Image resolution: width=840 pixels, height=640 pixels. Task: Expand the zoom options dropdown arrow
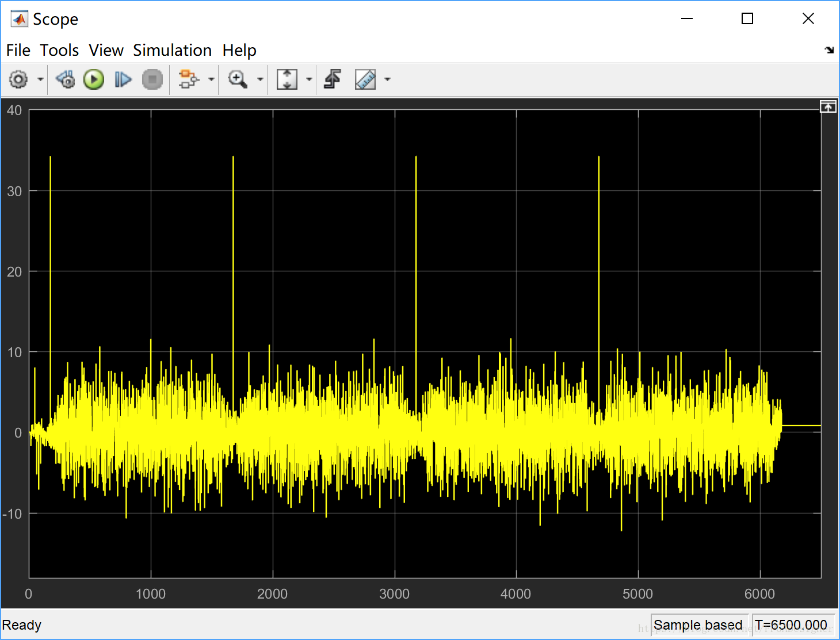click(x=260, y=79)
